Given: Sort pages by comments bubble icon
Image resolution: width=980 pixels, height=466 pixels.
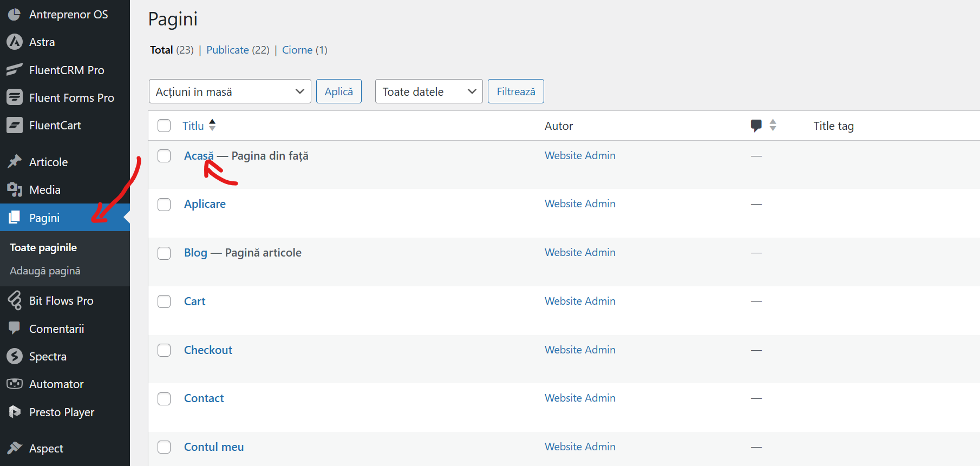Looking at the screenshot, I should click(756, 126).
